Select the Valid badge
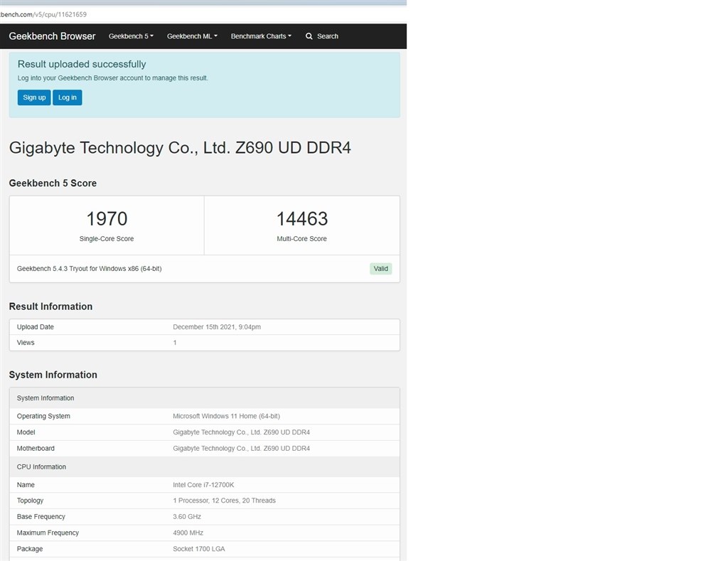The width and height of the screenshot is (728, 561). pos(381,269)
